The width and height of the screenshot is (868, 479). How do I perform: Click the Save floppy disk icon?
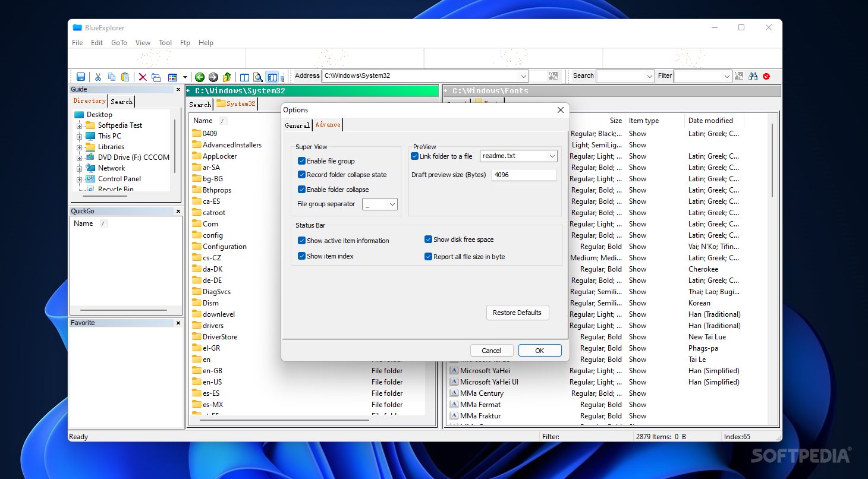(x=81, y=77)
